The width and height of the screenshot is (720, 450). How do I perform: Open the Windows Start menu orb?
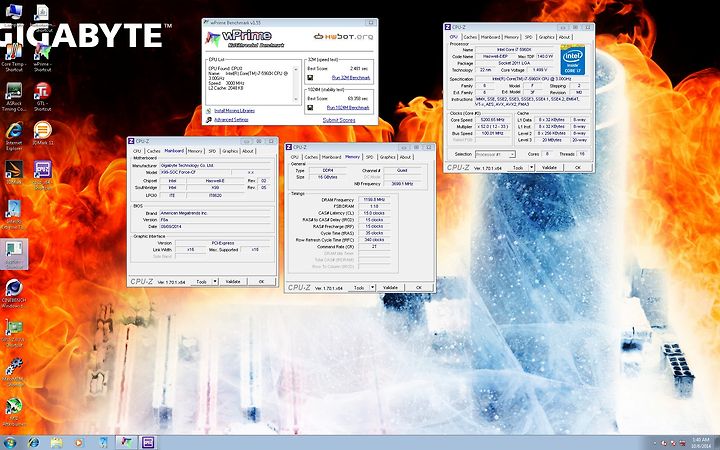(x=10, y=443)
